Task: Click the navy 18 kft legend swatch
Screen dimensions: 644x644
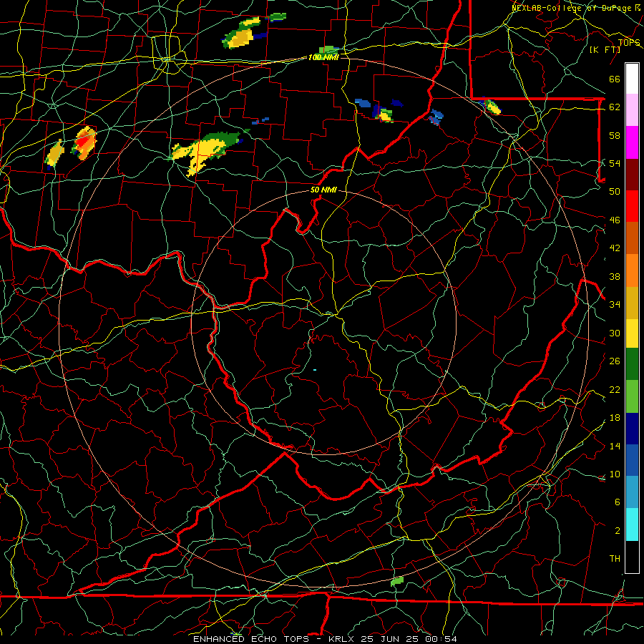Action: coord(632,429)
